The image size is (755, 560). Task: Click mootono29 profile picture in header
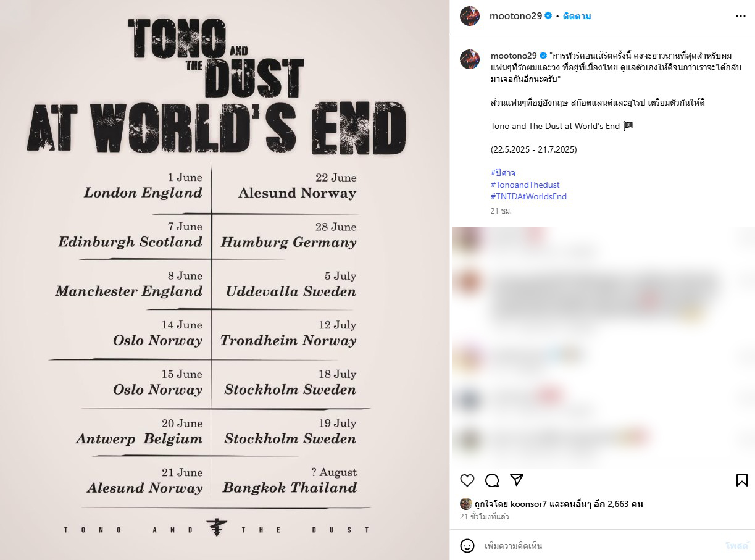470,16
